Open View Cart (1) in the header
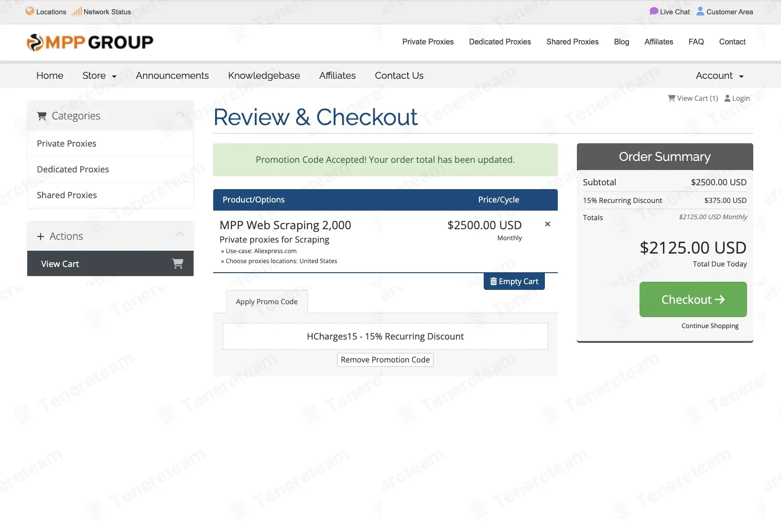 point(693,98)
